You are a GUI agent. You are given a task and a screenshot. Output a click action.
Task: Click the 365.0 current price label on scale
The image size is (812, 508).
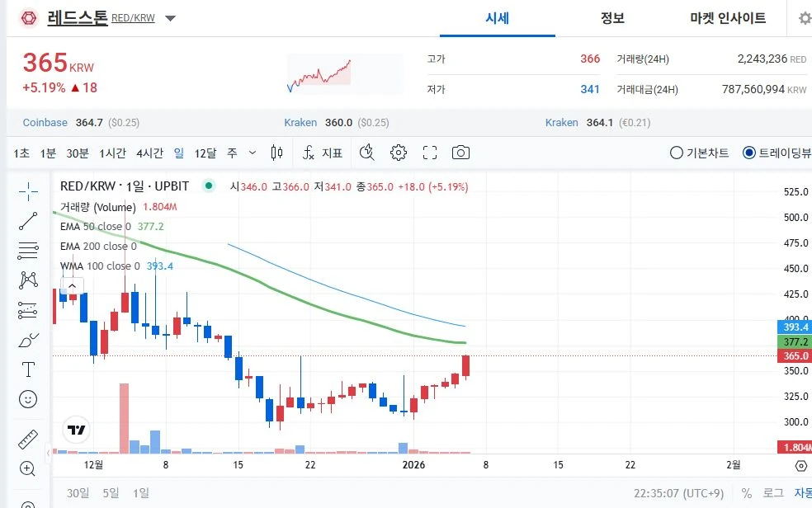pyautogui.click(x=795, y=356)
